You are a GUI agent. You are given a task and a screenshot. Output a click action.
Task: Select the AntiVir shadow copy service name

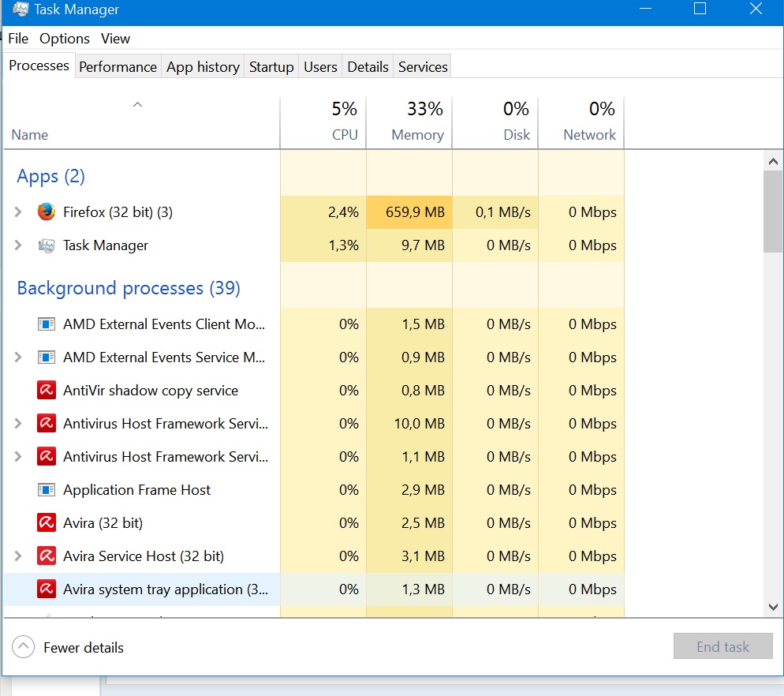pyautogui.click(x=151, y=391)
